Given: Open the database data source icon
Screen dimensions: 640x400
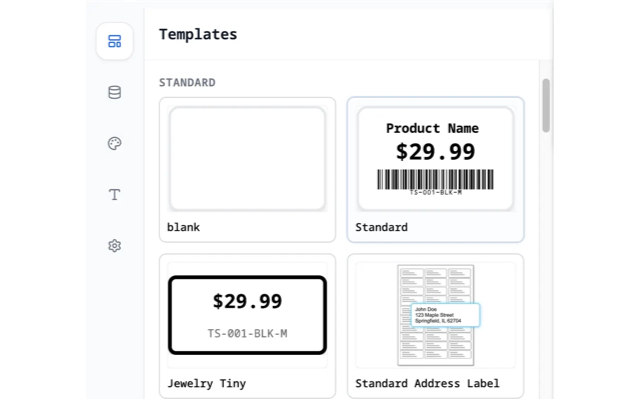Looking at the screenshot, I should pyautogui.click(x=114, y=93).
